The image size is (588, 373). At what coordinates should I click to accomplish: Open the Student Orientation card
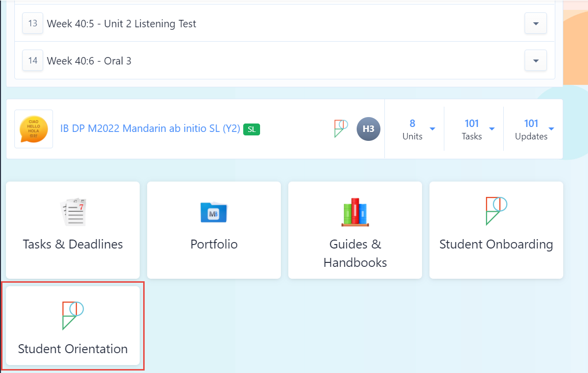(x=73, y=326)
